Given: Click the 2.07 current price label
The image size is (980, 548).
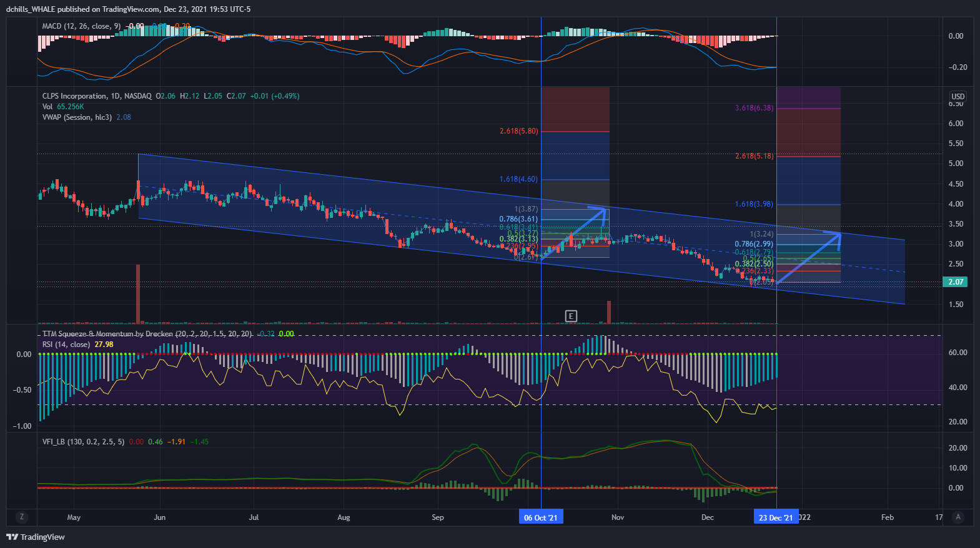Looking at the screenshot, I should (956, 282).
